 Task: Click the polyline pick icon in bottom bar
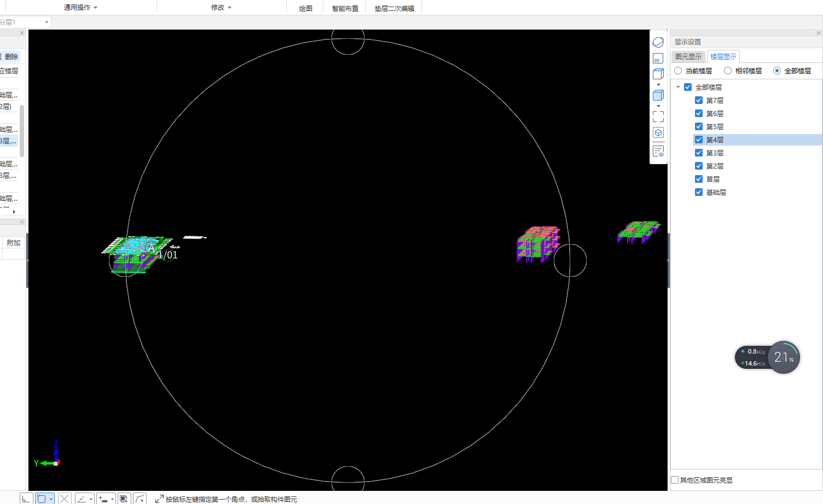[x=140, y=499]
